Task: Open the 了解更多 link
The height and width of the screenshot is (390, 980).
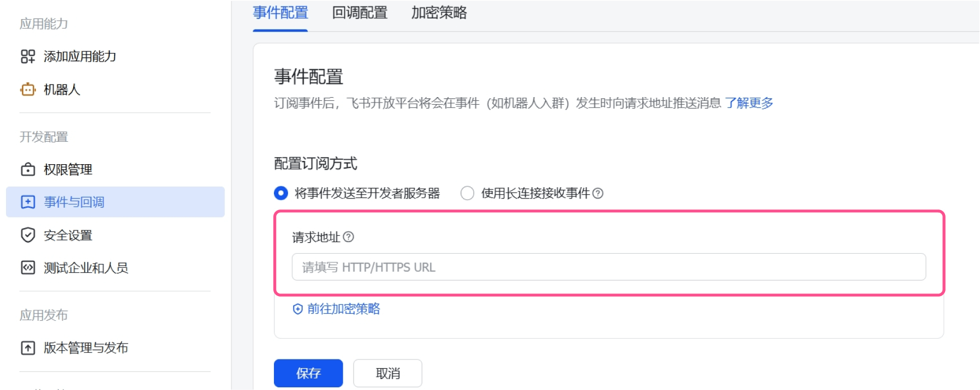Action: [x=749, y=103]
